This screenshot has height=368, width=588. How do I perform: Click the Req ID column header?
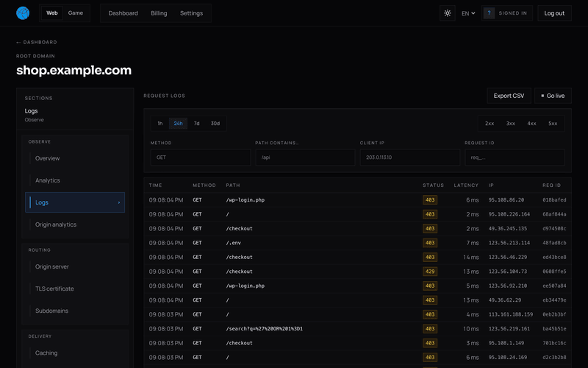coord(552,185)
